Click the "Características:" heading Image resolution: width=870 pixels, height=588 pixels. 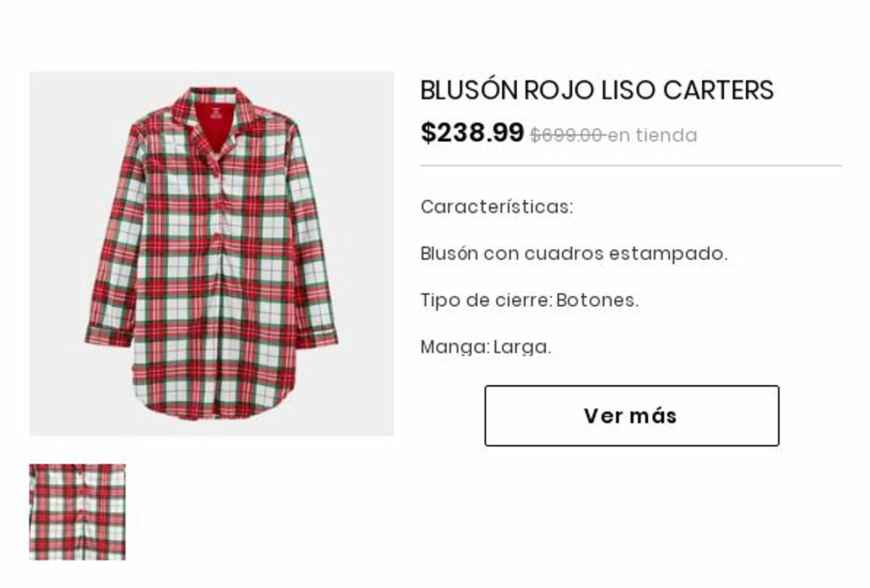496,207
